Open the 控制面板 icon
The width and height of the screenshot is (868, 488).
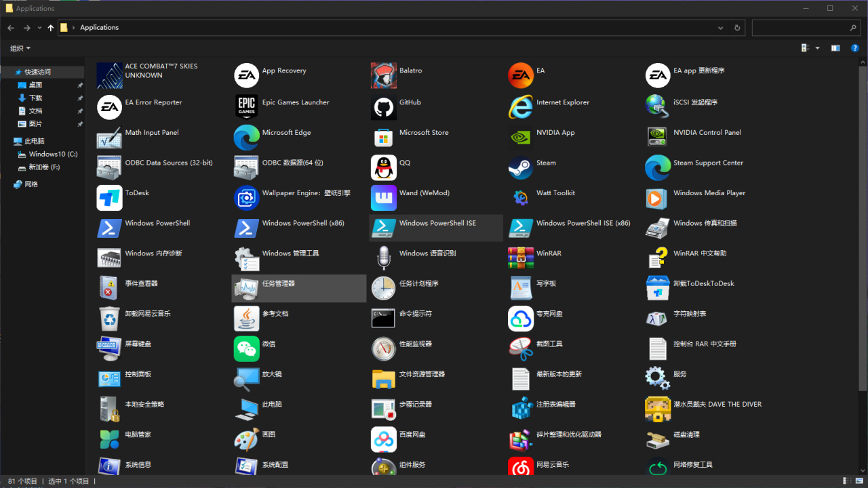pos(109,379)
